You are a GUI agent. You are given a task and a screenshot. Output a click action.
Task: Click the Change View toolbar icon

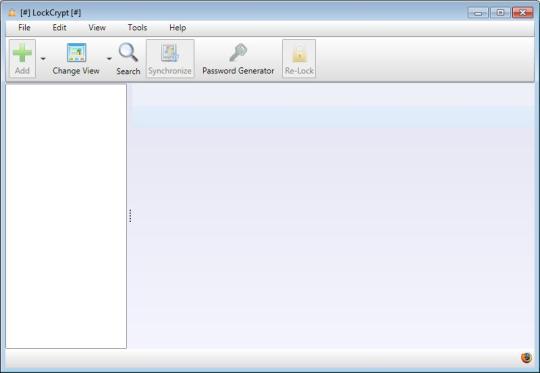point(76,53)
